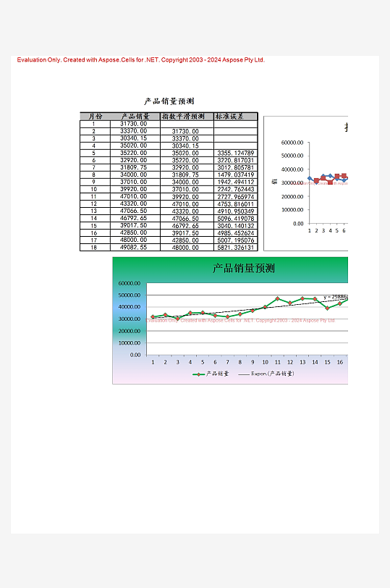Select sales value 49082.55 in month 18 row
Screen dimensions: 390x588
pyautogui.click(x=134, y=247)
